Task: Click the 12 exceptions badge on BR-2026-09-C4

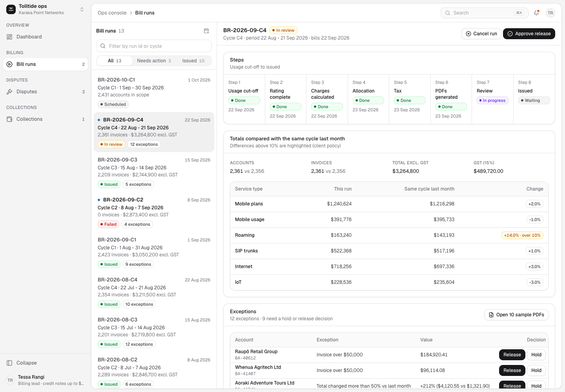Action: click(144, 144)
